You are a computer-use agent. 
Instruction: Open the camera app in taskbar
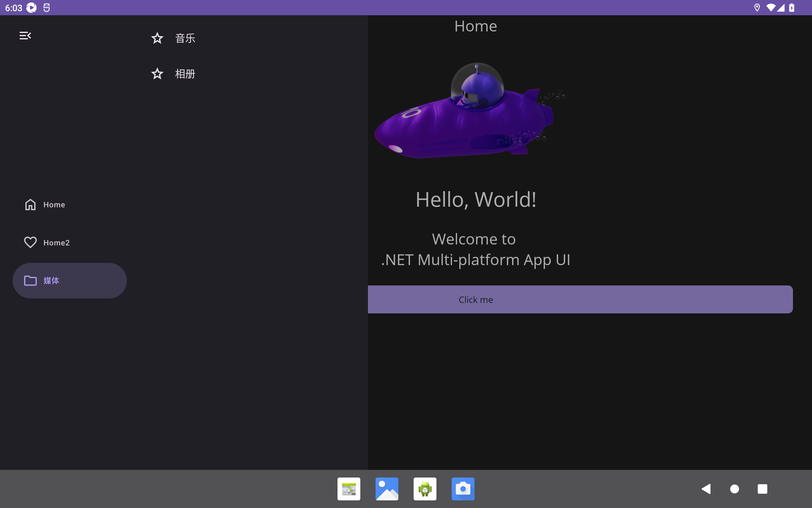463,489
